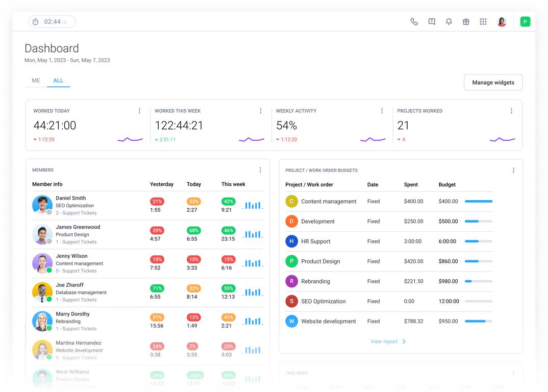The height and width of the screenshot is (392, 548).
Task: Click the Website development budget progress bar
Action: 479,321
